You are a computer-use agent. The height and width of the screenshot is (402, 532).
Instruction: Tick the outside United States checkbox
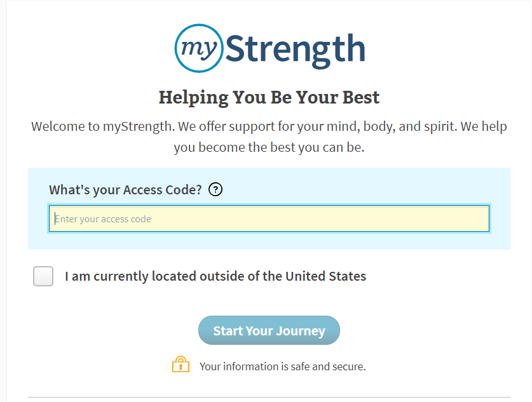[43, 276]
